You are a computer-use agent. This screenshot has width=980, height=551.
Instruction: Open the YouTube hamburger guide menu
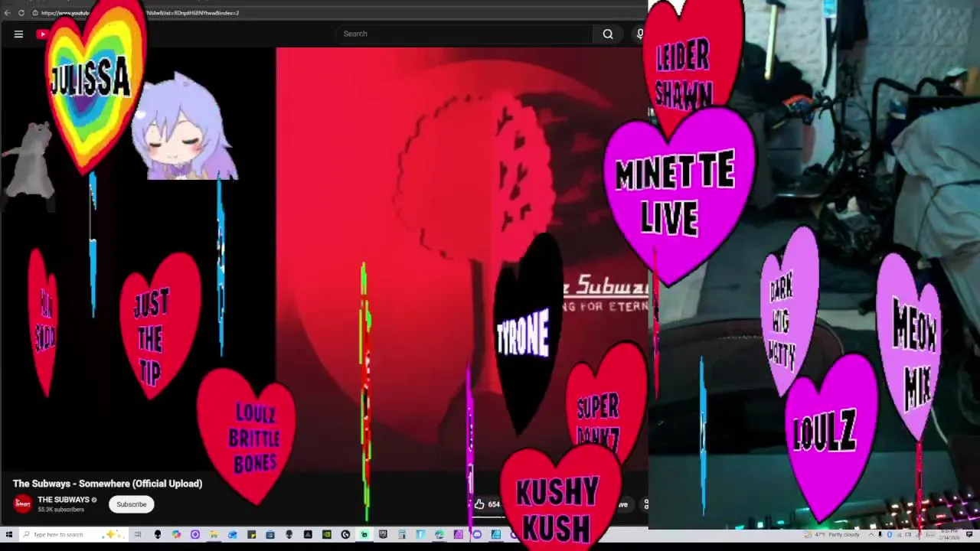point(18,34)
